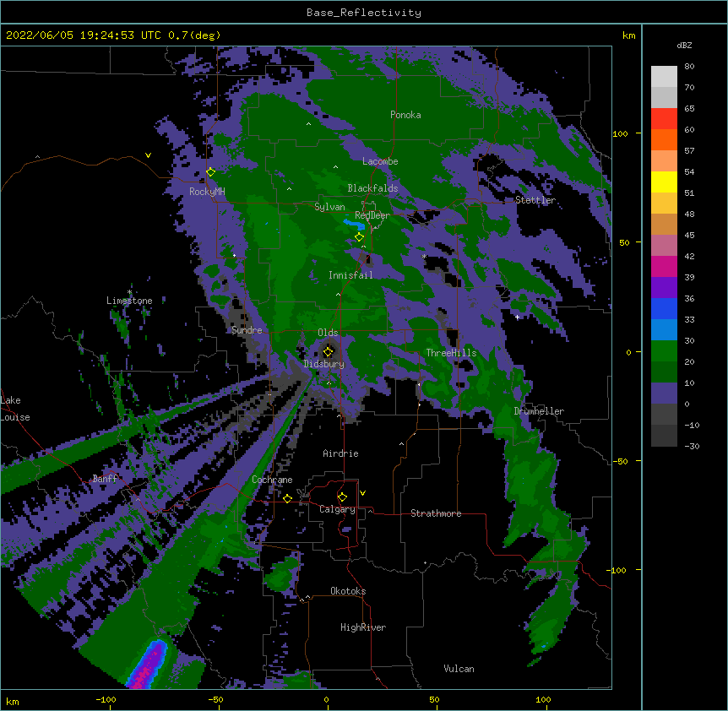
Task: Click the Olds town label
Action: click(x=328, y=333)
